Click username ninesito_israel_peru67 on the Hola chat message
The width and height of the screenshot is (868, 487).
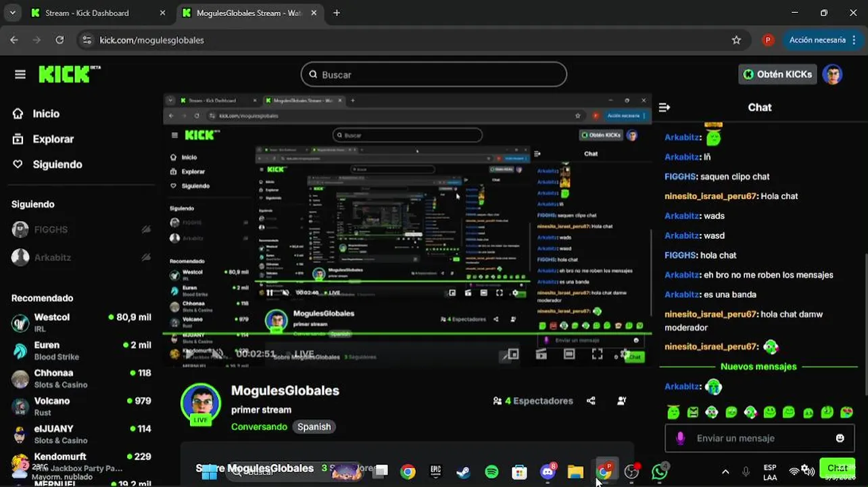pyautogui.click(x=711, y=196)
